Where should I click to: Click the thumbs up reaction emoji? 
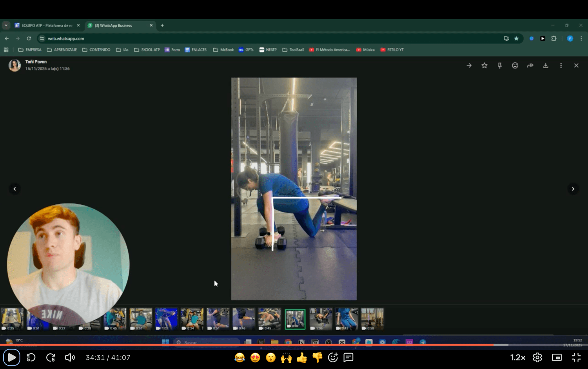tap(301, 357)
